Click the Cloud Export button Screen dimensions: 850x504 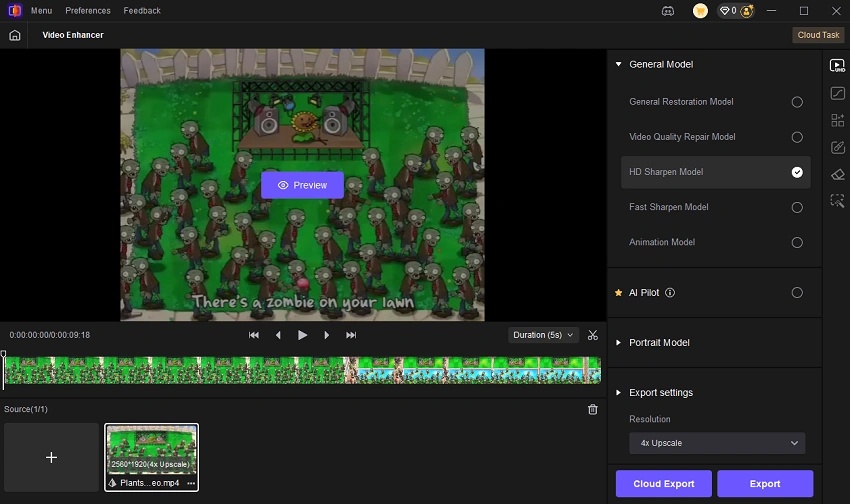pos(664,484)
